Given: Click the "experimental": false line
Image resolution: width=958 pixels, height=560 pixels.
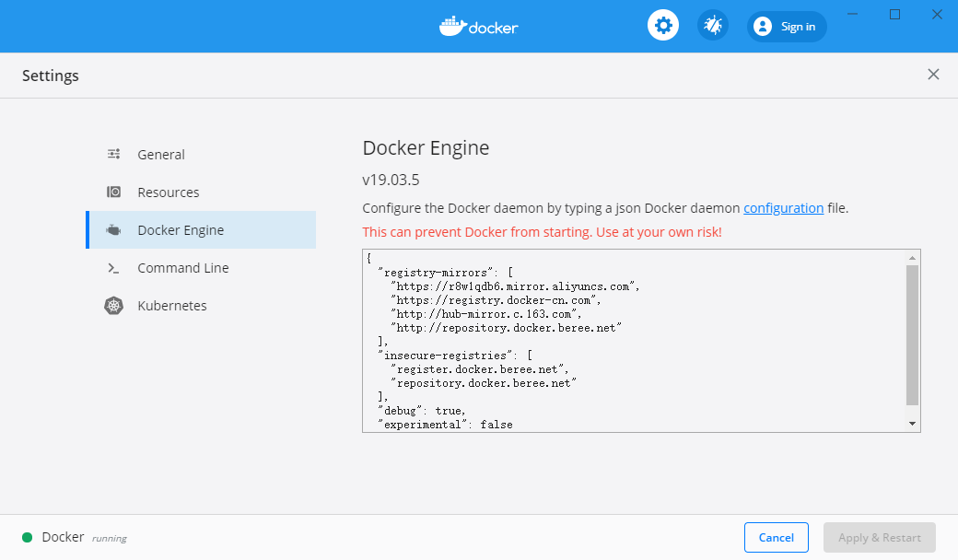Looking at the screenshot, I should point(445,425).
